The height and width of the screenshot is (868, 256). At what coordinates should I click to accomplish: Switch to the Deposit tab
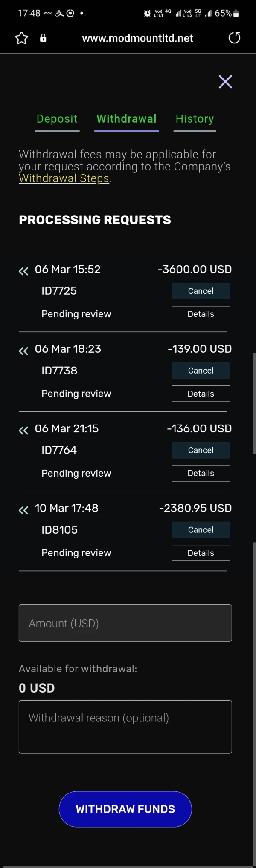click(57, 119)
